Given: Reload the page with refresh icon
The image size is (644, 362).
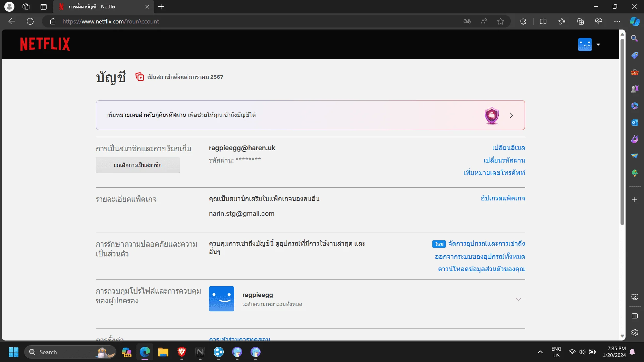Looking at the screenshot, I should point(30,21).
